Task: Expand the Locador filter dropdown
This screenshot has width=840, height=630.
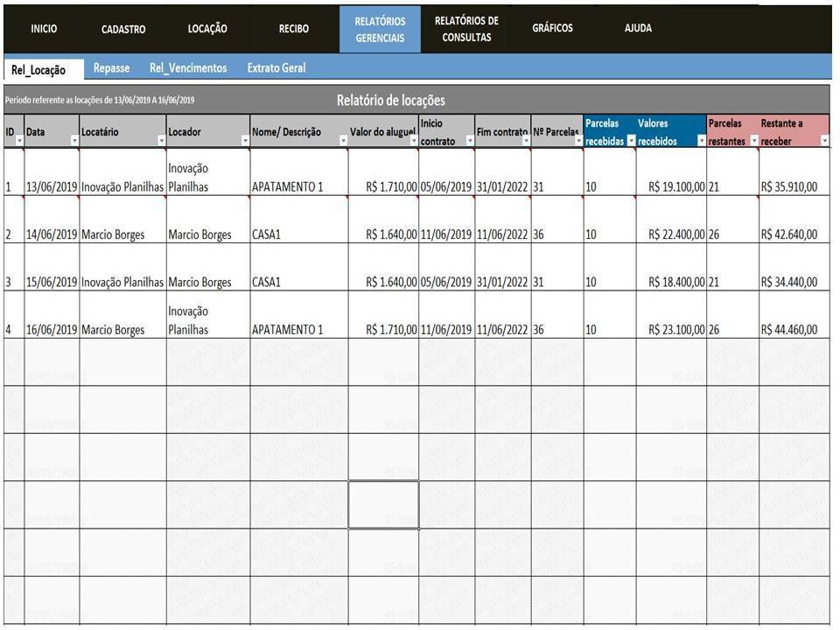Action: pos(244,141)
